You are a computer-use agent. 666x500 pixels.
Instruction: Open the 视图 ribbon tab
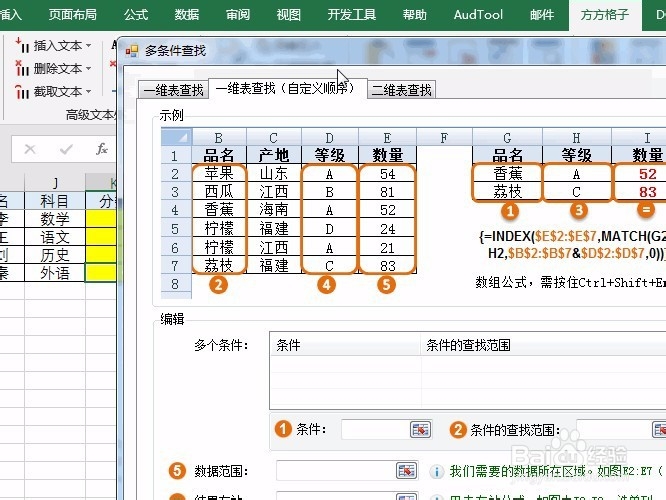pyautogui.click(x=289, y=15)
